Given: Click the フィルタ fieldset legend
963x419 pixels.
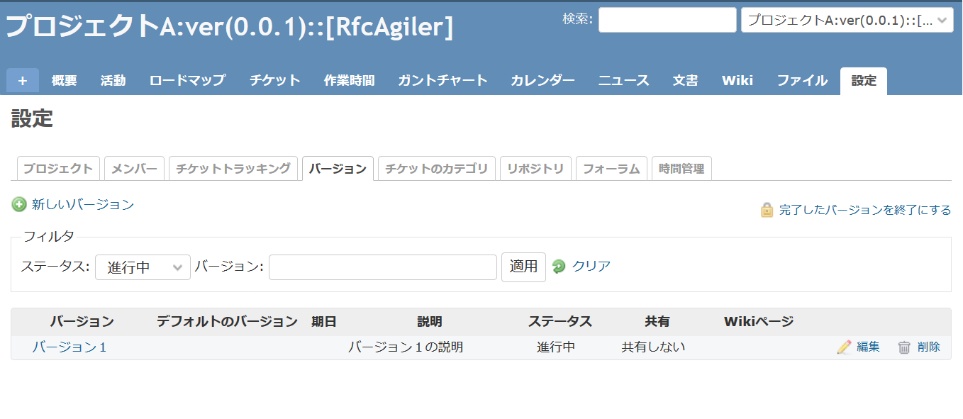Looking at the screenshot, I should tap(49, 237).
